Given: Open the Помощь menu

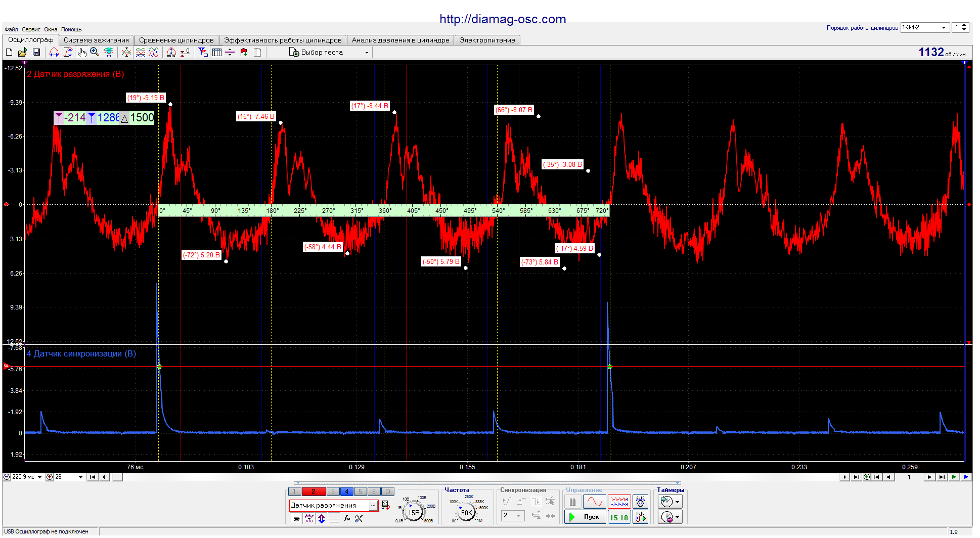Looking at the screenshot, I should pos(71,29).
